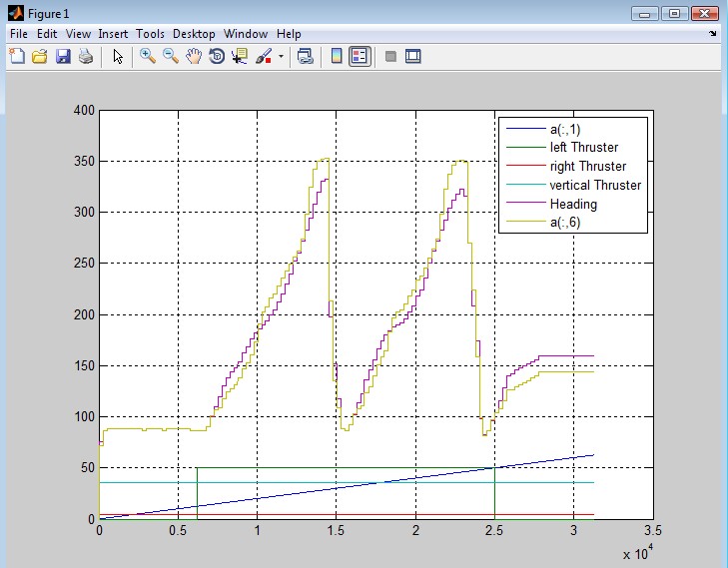Screen dimensions: 728x568
Task: Click the Open File folder icon
Action: click(x=40, y=57)
